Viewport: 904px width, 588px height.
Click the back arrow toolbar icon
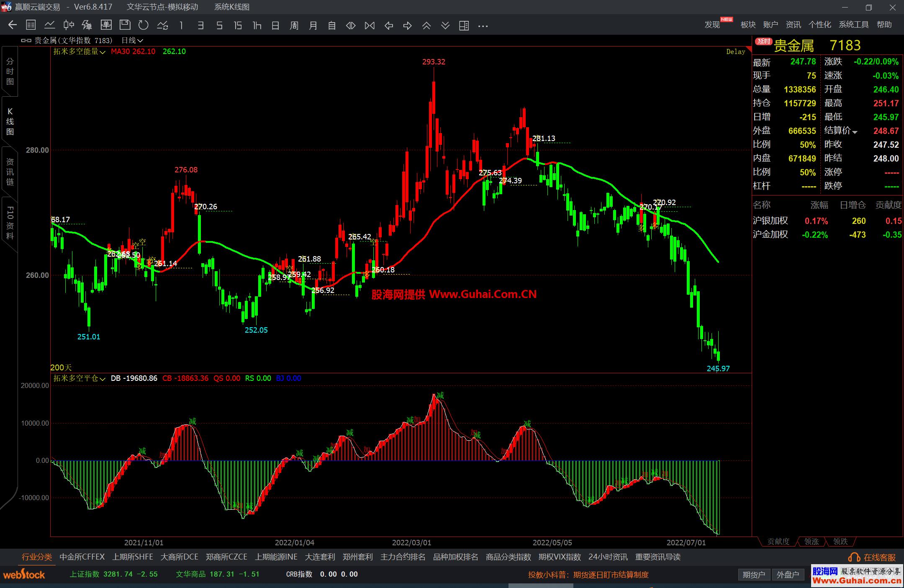click(12, 26)
